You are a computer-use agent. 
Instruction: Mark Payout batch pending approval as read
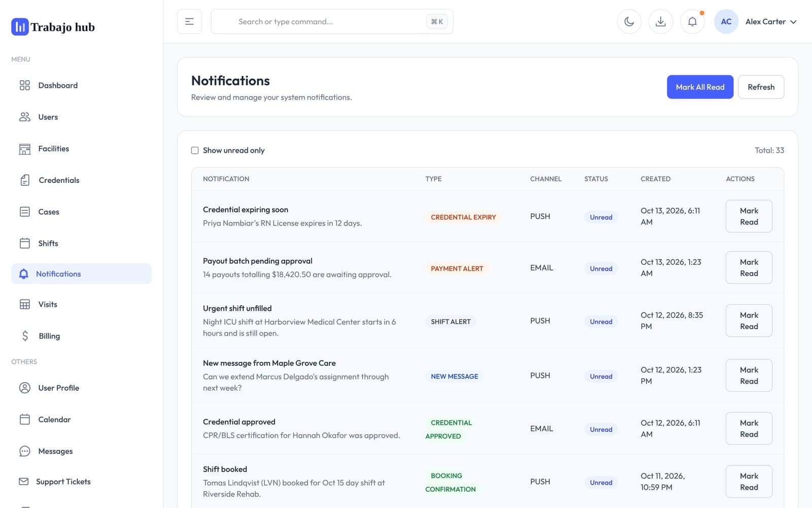749,268
